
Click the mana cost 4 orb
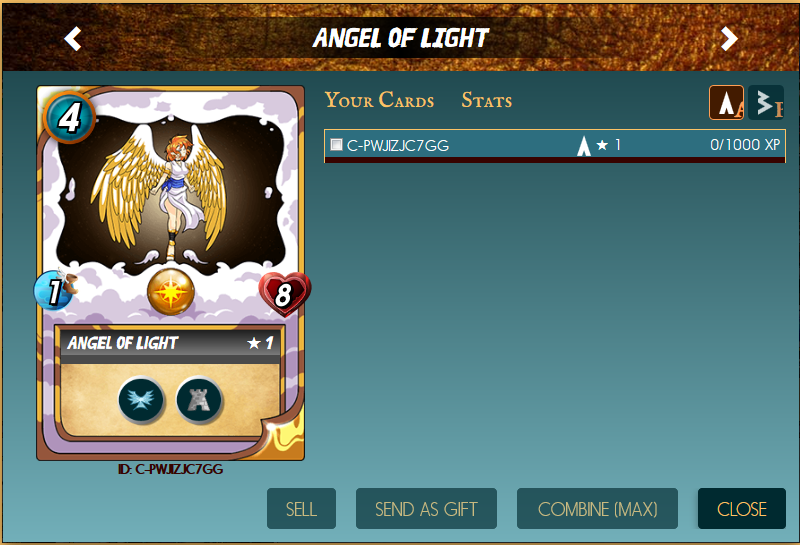(69, 118)
